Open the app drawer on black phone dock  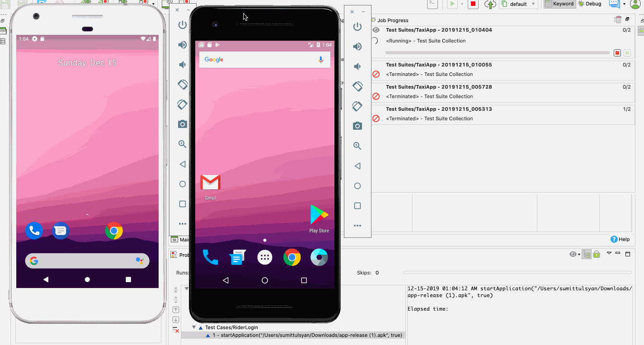pyautogui.click(x=265, y=257)
